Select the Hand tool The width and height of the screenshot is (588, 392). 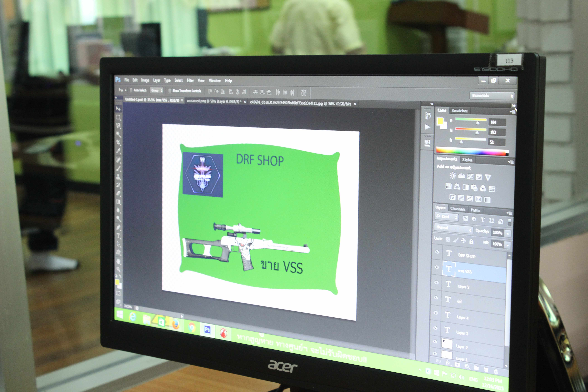[x=118, y=261]
